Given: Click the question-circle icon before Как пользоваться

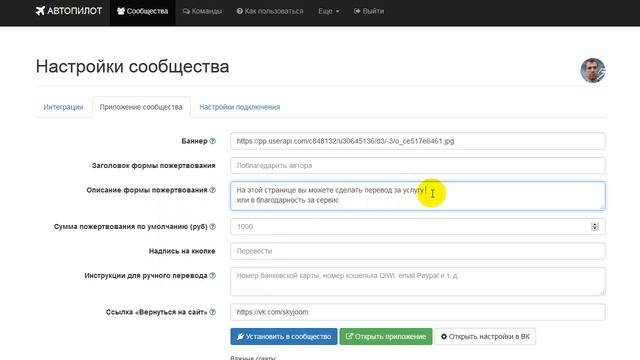Looking at the screenshot, I should pyautogui.click(x=240, y=11).
